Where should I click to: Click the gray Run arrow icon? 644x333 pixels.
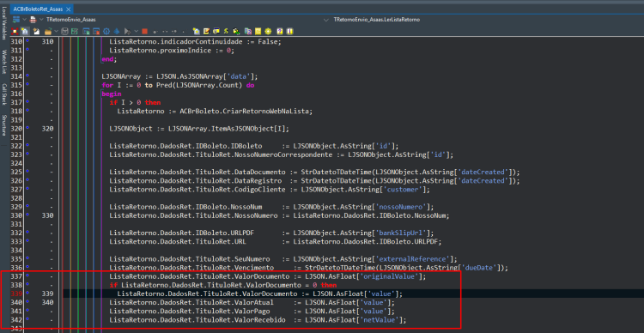pos(127,31)
